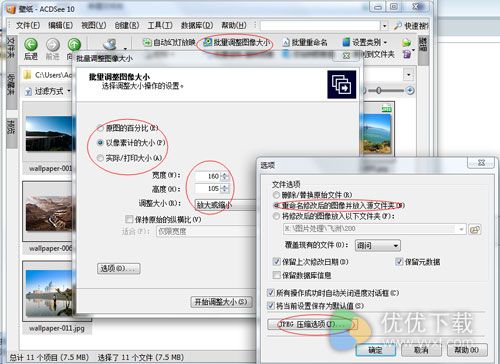Image resolution: width=500 pixels, height=364 pixels.
Task: Expand the search box dropdown arrow
Action: pyautogui.click(x=384, y=26)
